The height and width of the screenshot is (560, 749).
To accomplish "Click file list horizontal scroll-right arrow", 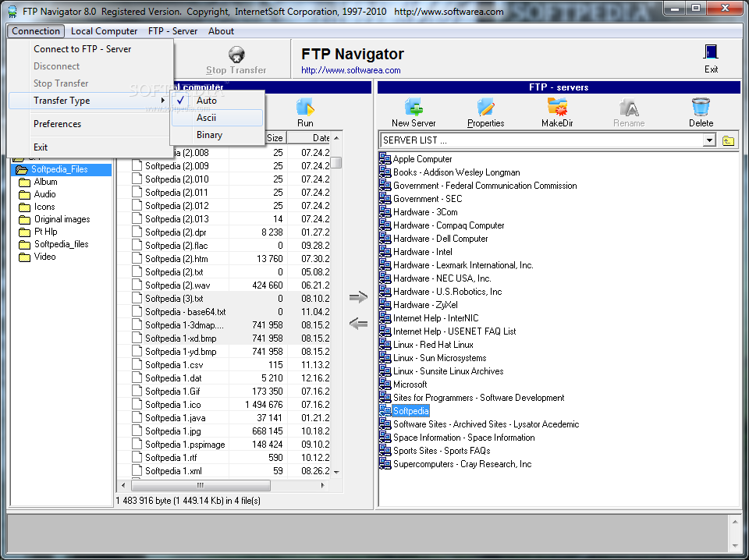I will point(322,486).
